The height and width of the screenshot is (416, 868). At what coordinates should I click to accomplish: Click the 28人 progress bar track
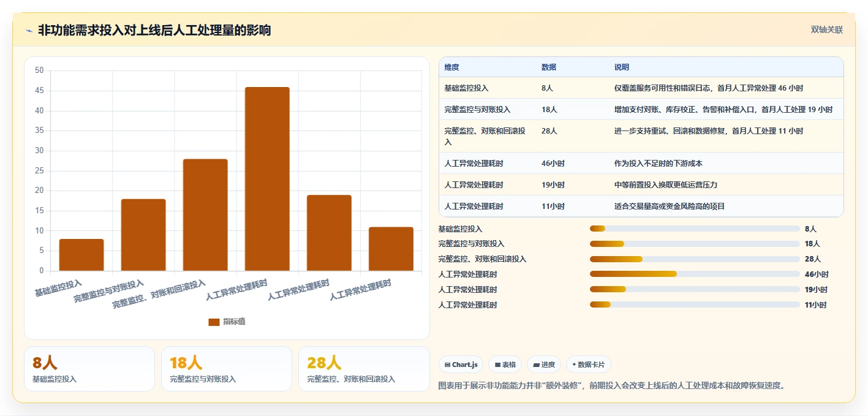695,259
